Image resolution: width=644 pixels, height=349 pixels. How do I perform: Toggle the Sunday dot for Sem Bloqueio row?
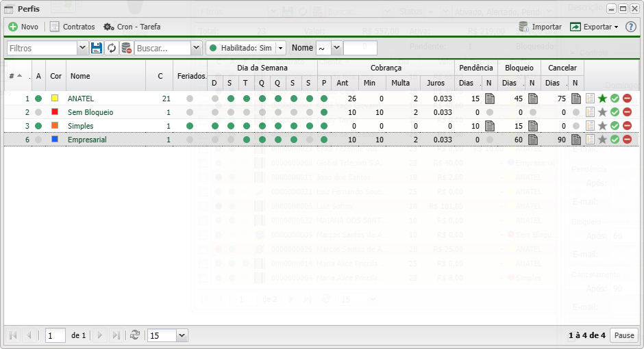(215, 112)
